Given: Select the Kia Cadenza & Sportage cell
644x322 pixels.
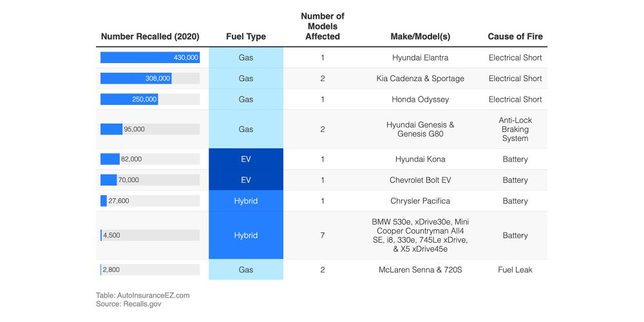Looking at the screenshot, I should 420,79.
